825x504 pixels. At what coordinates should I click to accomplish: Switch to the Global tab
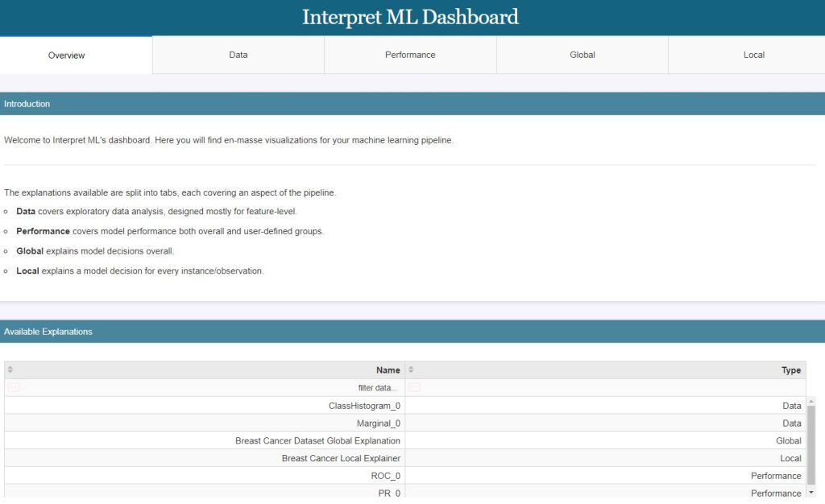(582, 55)
